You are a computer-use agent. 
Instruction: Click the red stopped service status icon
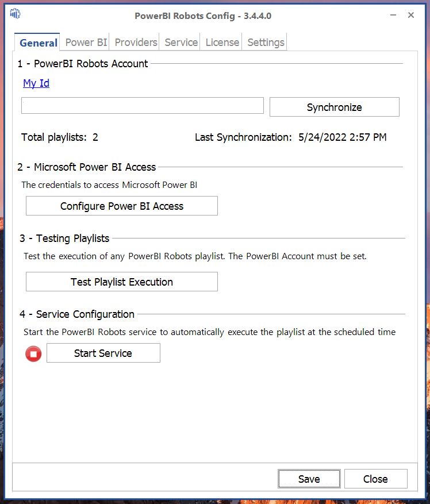[x=33, y=354]
